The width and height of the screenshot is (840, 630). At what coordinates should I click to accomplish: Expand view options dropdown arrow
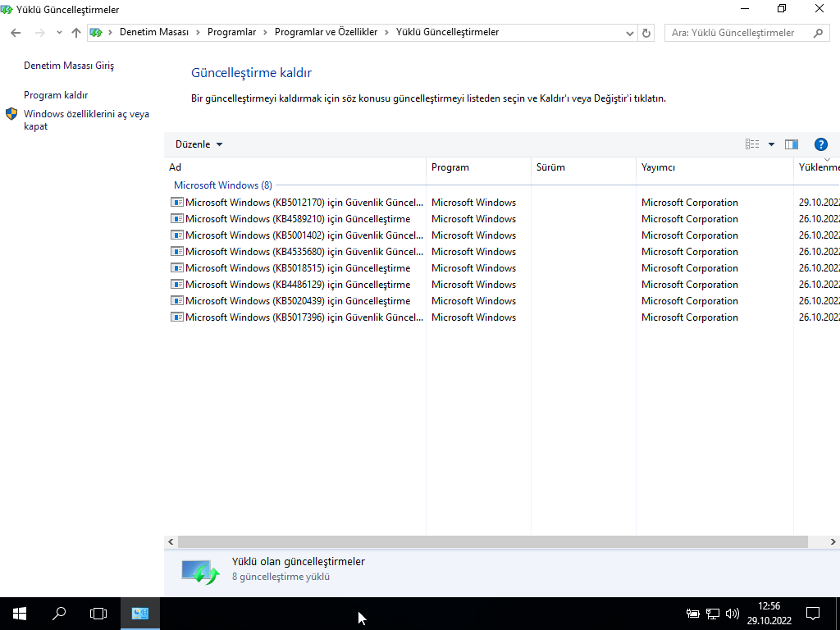click(x=771, y=144)
